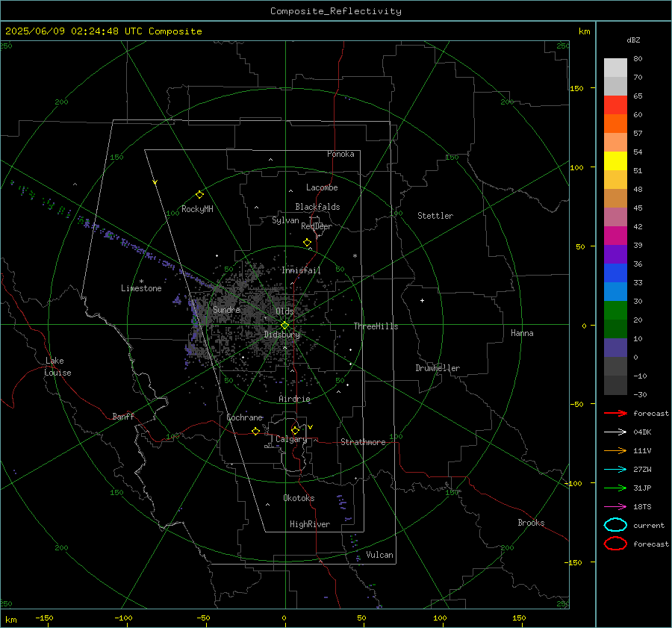The image size is (672, 628).
Task: Click the Banff label
Action: click(x=123, y=417)
